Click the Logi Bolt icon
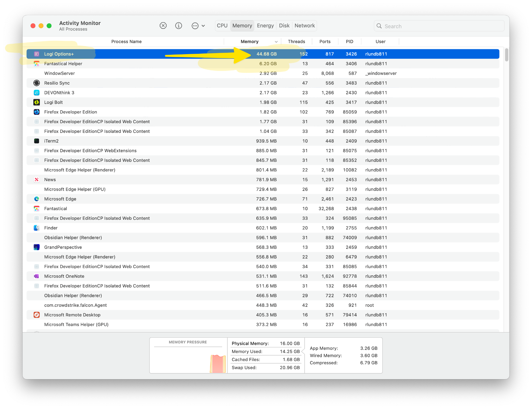The width and height of the screenshot is (532, 409). tap(37, 102)
